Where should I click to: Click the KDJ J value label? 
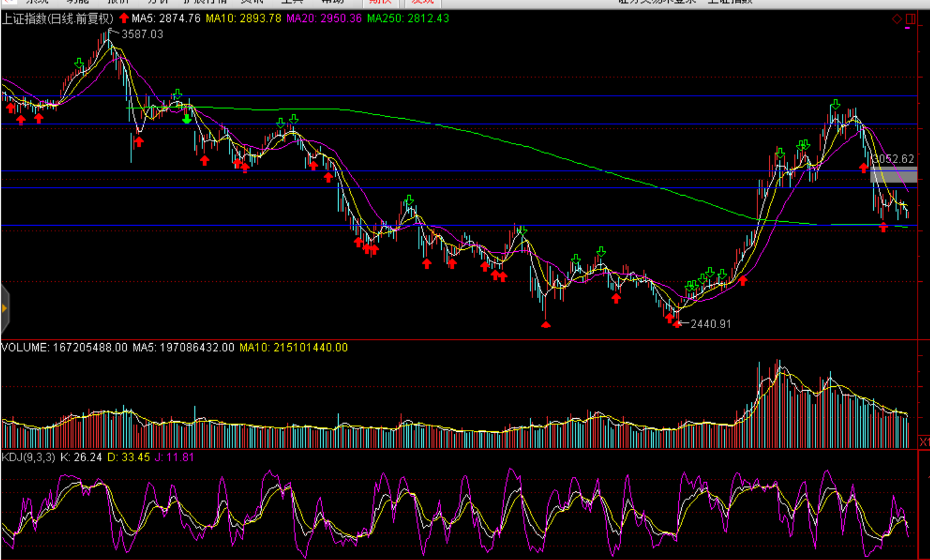click(x=174, y=457)
